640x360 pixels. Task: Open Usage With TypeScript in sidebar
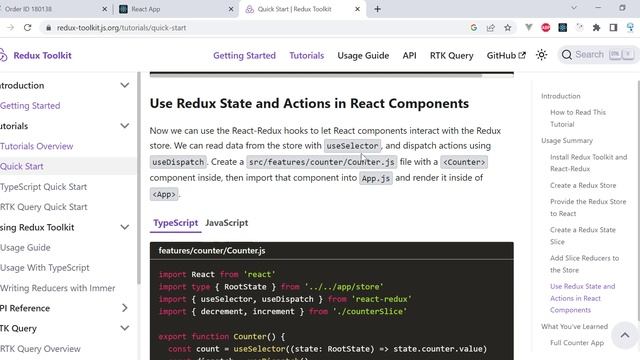point(45,268)
